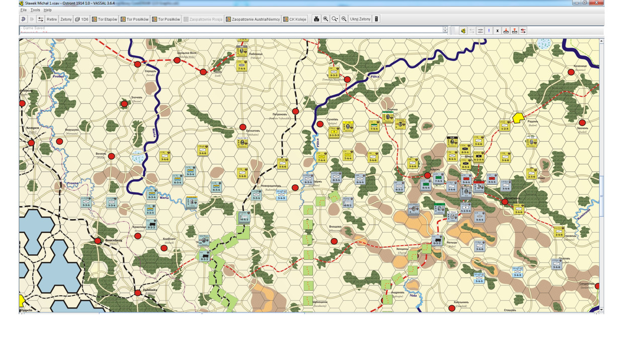The image size is (644, 349).
Task: Open the Tools menu
Action: 35,10
